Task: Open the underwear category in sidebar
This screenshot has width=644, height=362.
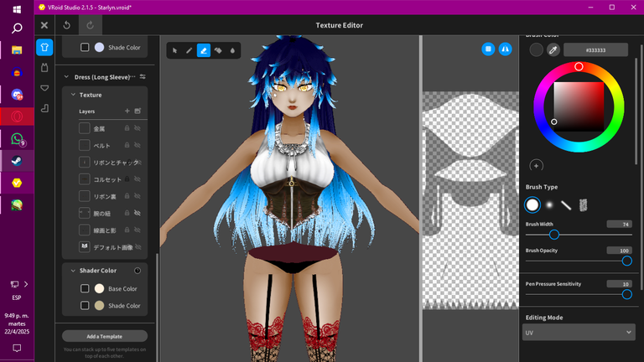Action: pos(44,88)
